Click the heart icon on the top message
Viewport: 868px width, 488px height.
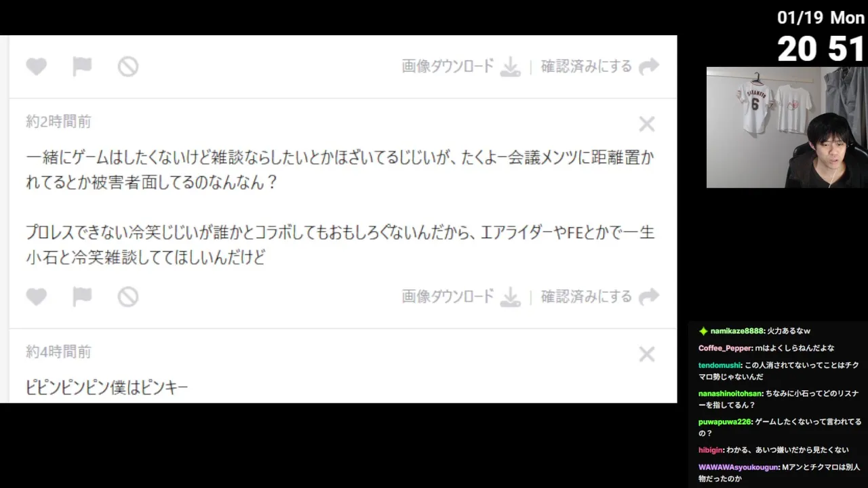(37, 66)
